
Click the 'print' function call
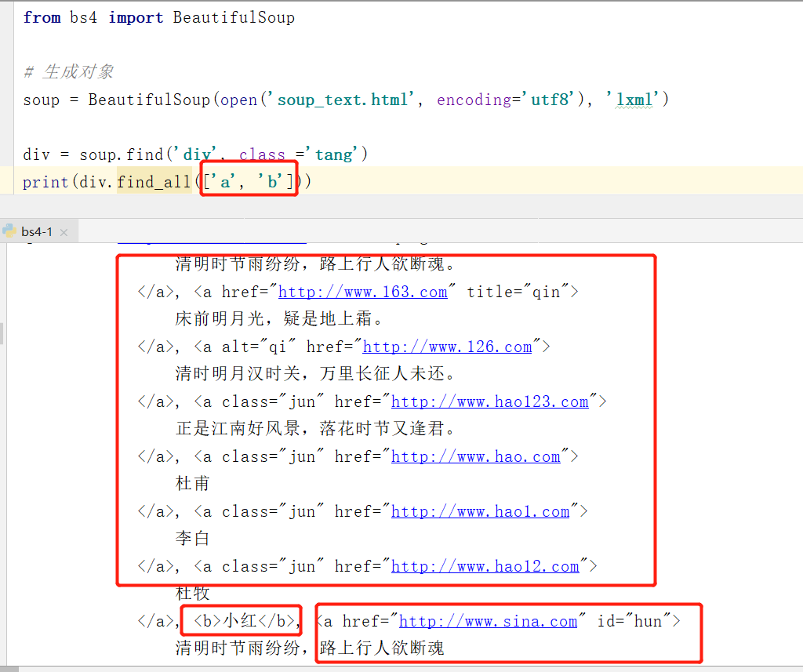tap(45, 182)
